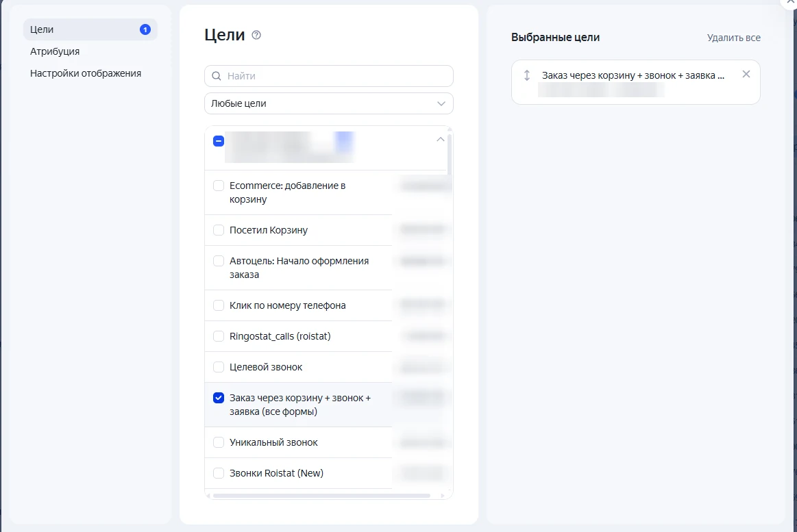The image size is (797, 532).
Task: Tick 'Автоцель: Начало оформления заказа' checkbox
Action: [x=219, y=261]
